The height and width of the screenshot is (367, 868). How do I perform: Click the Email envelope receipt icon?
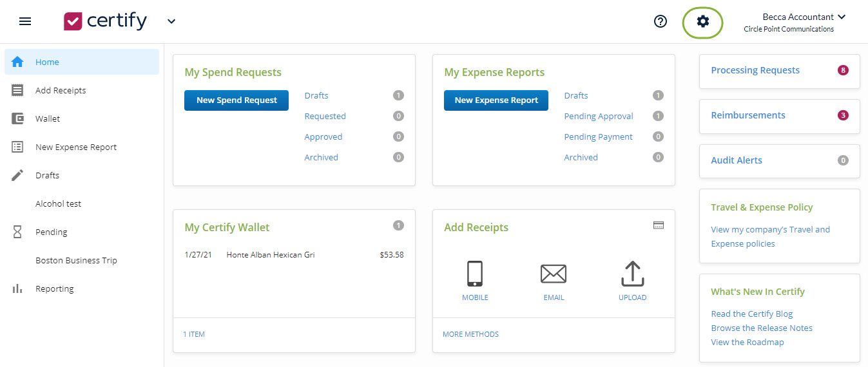[x=553, y=274]
